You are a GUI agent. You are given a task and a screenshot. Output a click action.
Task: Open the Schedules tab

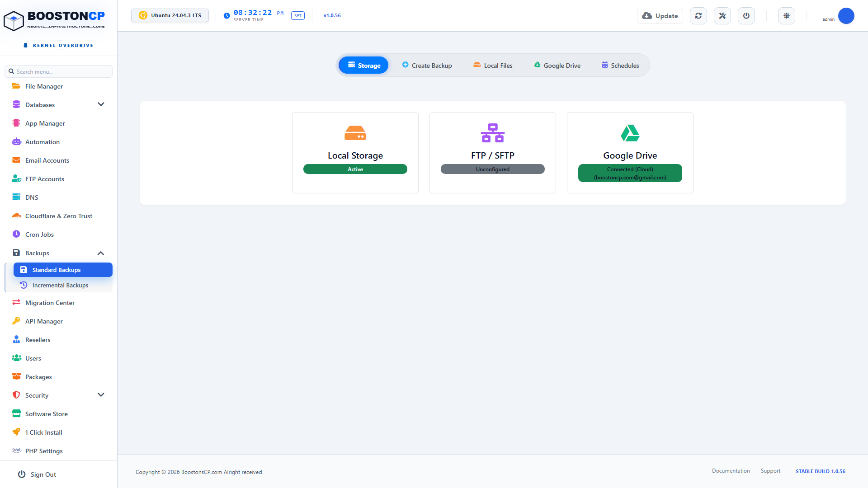click(x=620, y=66)
